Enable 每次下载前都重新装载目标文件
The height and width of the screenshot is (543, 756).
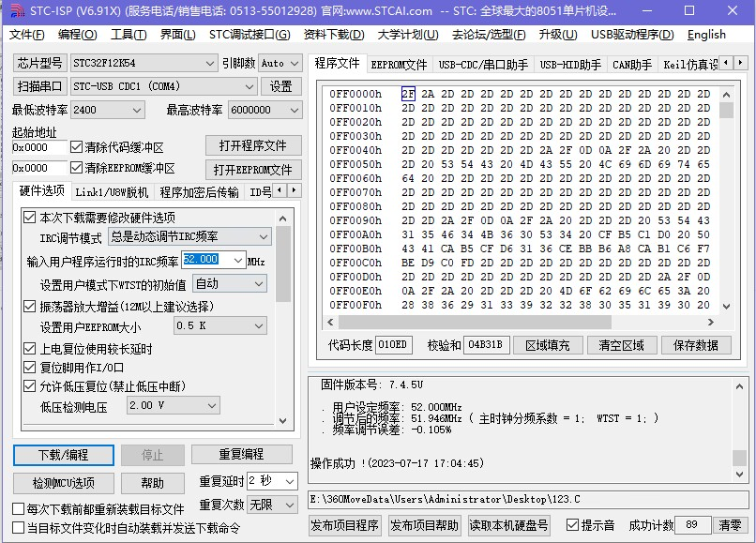pyautogui.click(x=19, y=508)
